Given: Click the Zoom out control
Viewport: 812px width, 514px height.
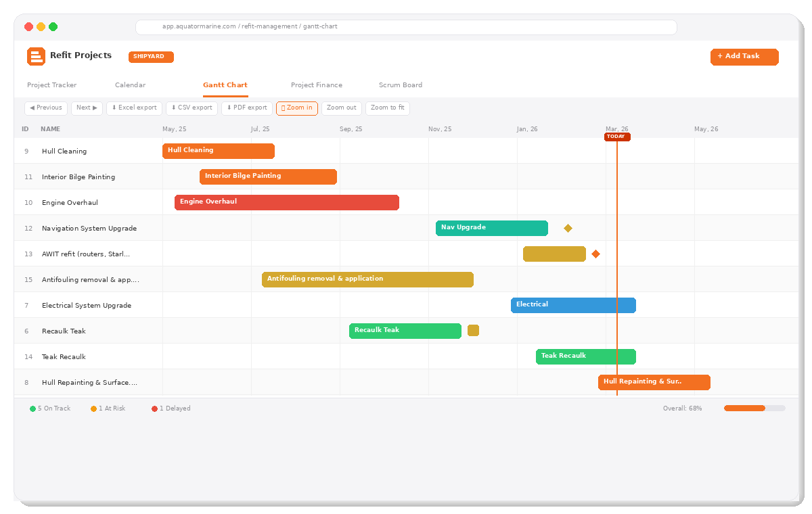Looking at the screenshot, I should (x=341, y=108).
